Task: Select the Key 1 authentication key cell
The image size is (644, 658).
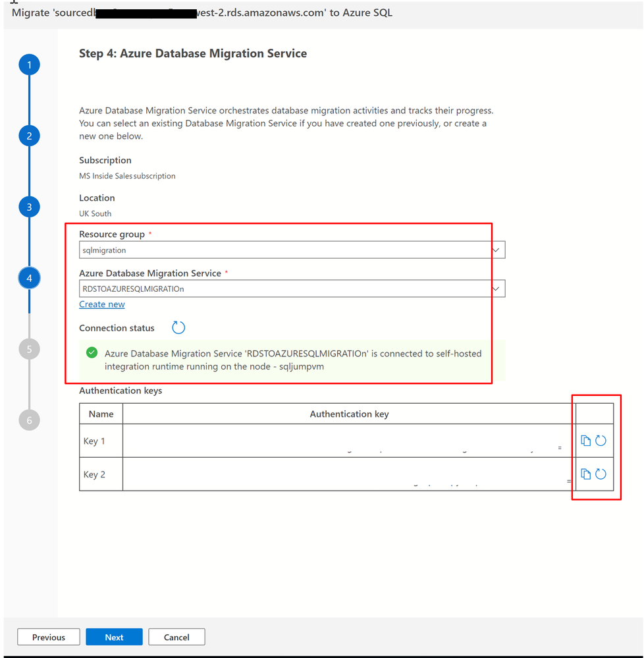Action: [349, 441]
